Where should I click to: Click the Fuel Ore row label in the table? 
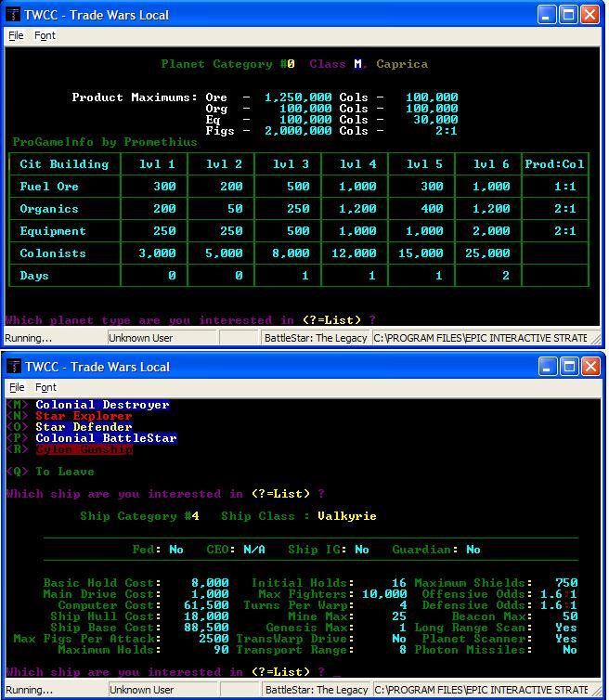(x=49, y=187)
